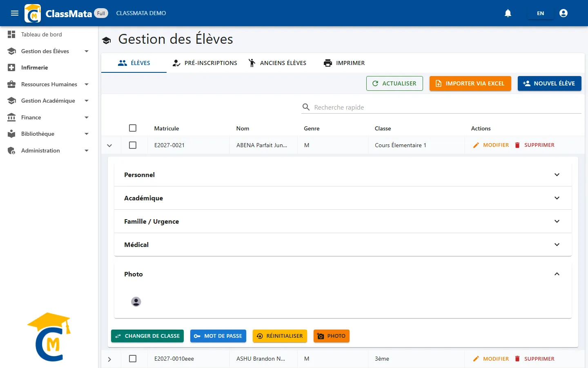Click trash icon for ABENA Parfait row
The width and height of the screenshot is (588, 368).
517,145
